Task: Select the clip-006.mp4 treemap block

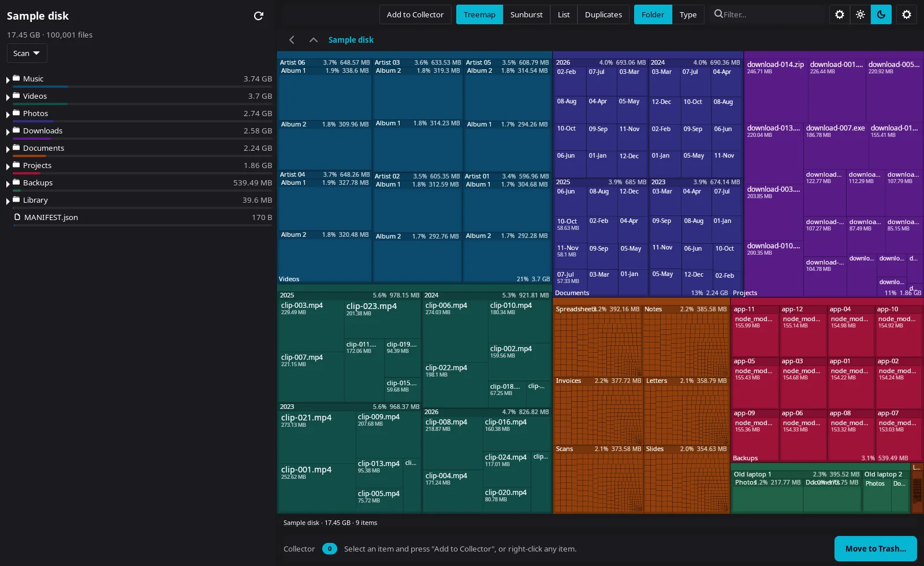Action: tap(455, 331)
